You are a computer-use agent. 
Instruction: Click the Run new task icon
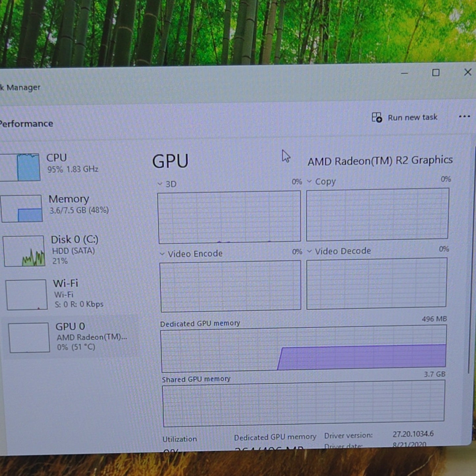point(377,118)
